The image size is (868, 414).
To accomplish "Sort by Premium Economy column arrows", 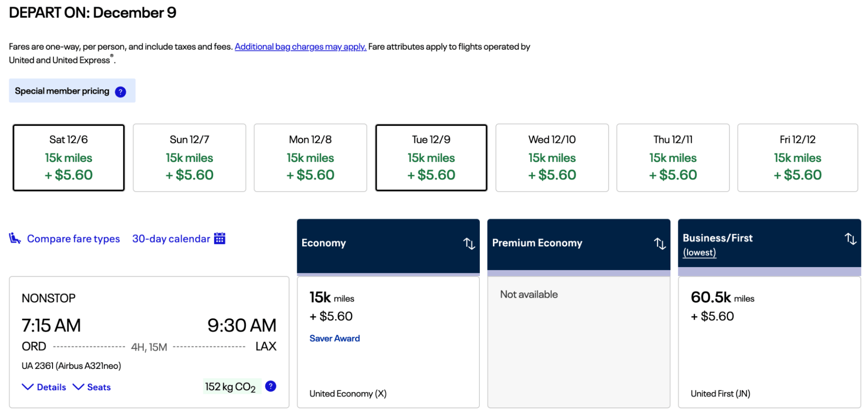I will point(660,243).
